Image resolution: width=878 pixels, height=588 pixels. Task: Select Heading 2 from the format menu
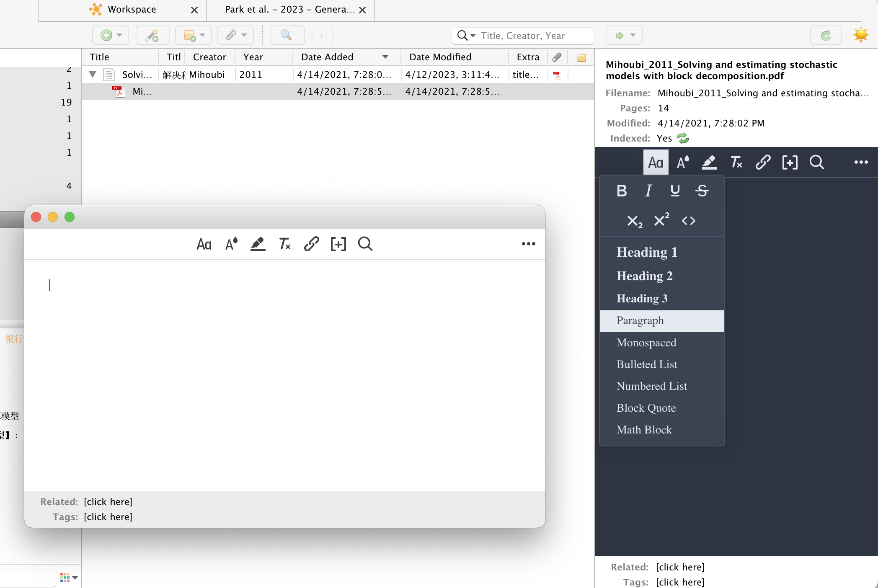tap(644, 276)
